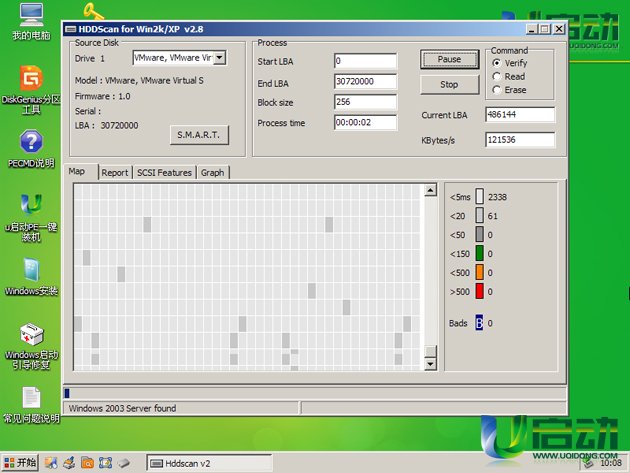Click the taskbar clock showing 10:08
630x473 pixels.
tap(611, 463)
